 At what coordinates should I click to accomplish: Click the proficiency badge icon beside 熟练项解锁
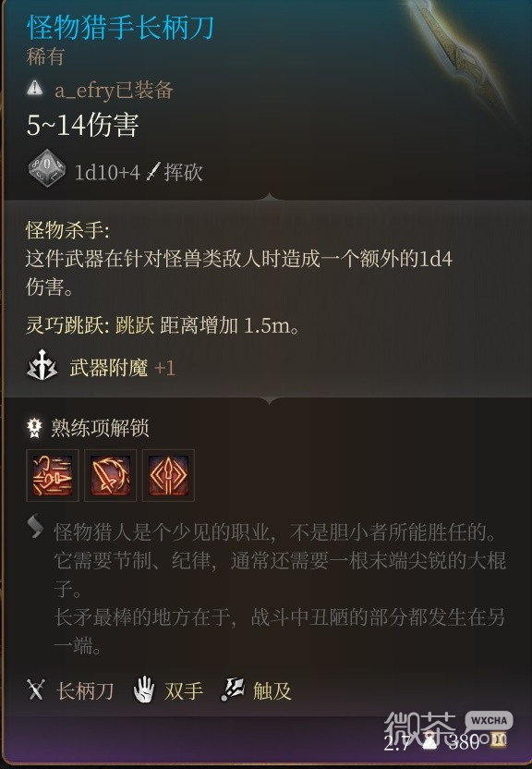(34, 428)
